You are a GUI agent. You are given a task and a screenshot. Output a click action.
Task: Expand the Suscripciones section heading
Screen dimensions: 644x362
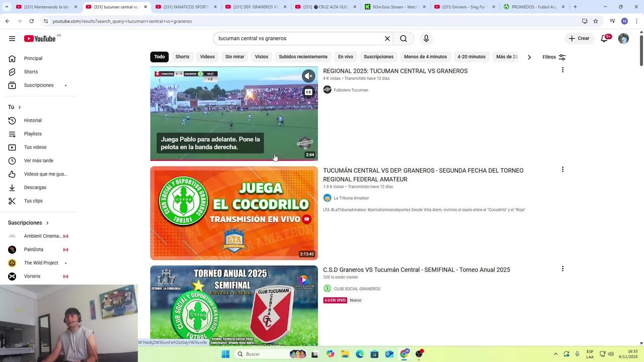point(29,223)
